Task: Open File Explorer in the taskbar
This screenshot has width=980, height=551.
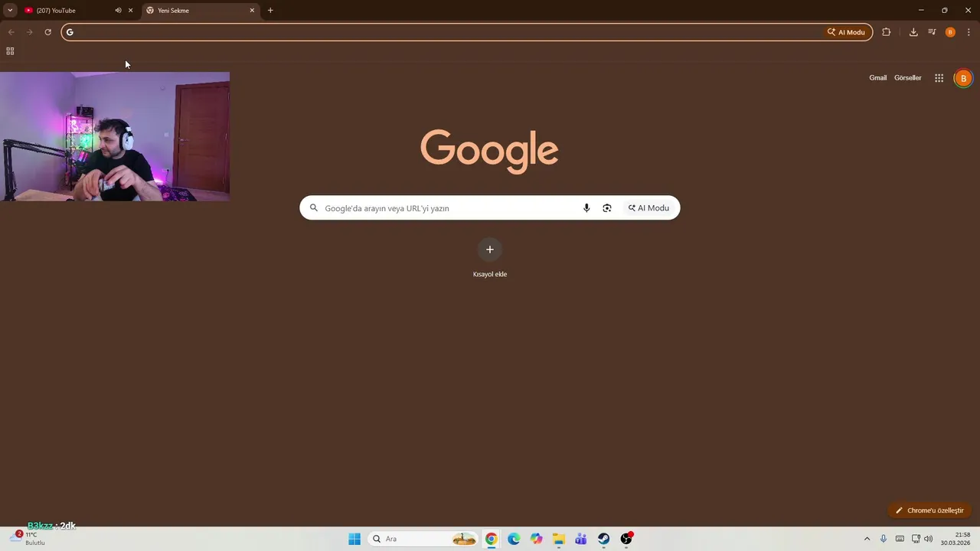Action: [x=559, y=539]
